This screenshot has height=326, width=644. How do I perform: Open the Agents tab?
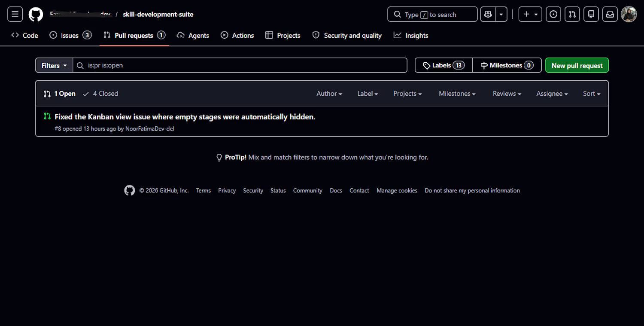pyautogui.click(x=193, y=35)
